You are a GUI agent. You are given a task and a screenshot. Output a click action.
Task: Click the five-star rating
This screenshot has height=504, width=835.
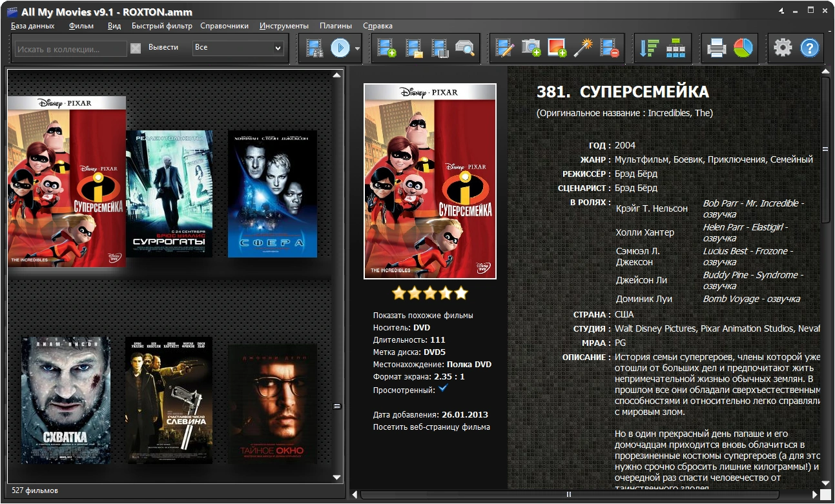click(430, 294)
